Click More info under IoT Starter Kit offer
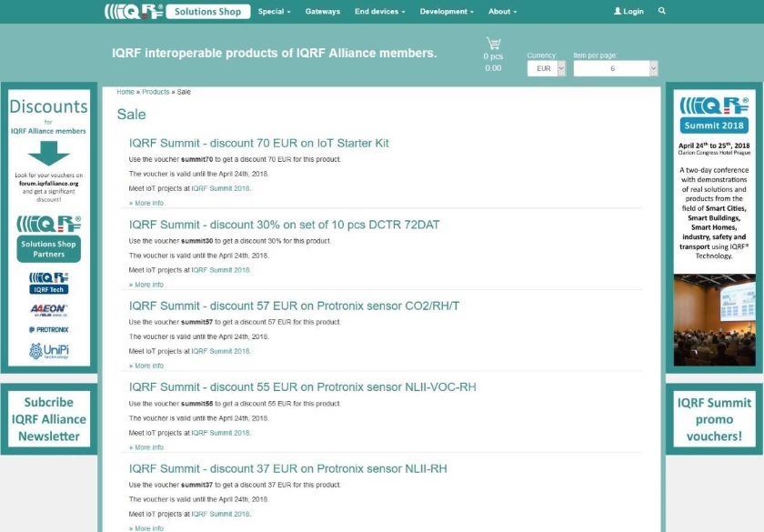 (x=146, y=203)
